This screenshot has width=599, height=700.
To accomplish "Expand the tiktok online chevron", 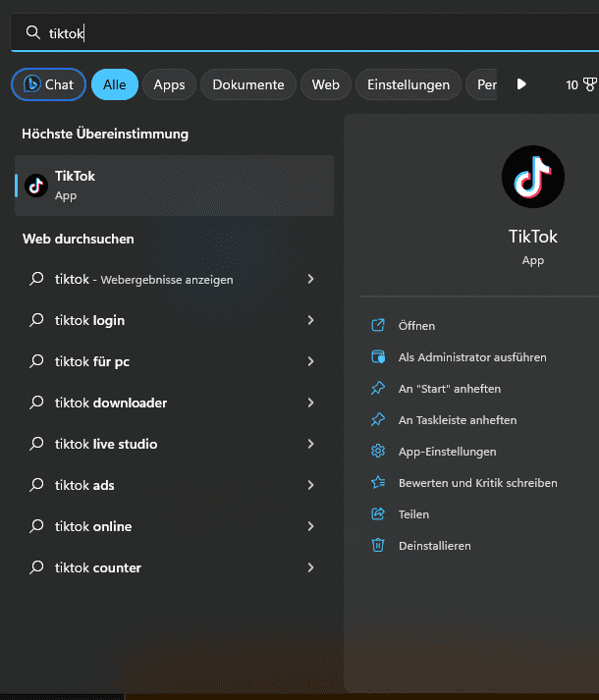I will coord(311,526).
